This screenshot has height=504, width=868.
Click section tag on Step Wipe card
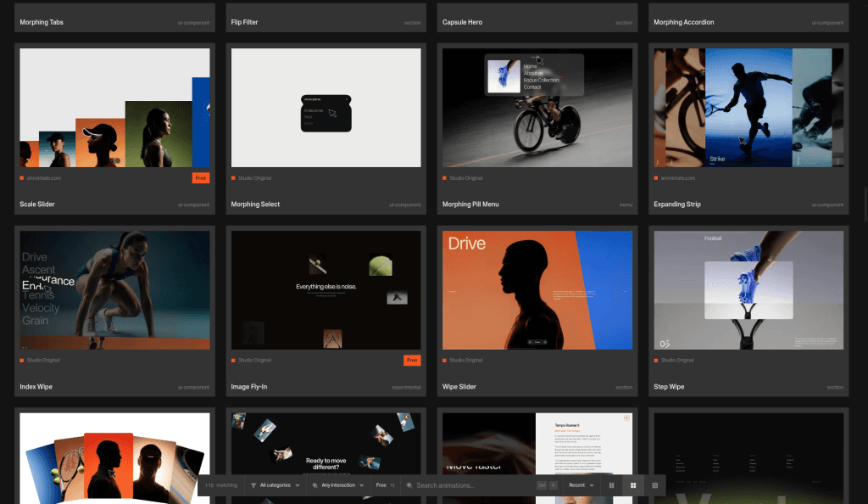tap(835, 387)
